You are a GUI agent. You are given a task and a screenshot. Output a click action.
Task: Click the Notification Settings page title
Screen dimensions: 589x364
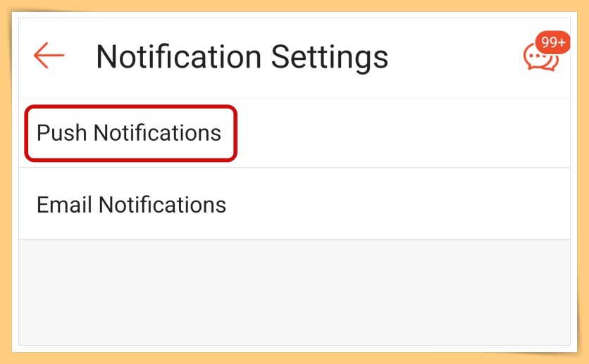click(x=242, y=57)
